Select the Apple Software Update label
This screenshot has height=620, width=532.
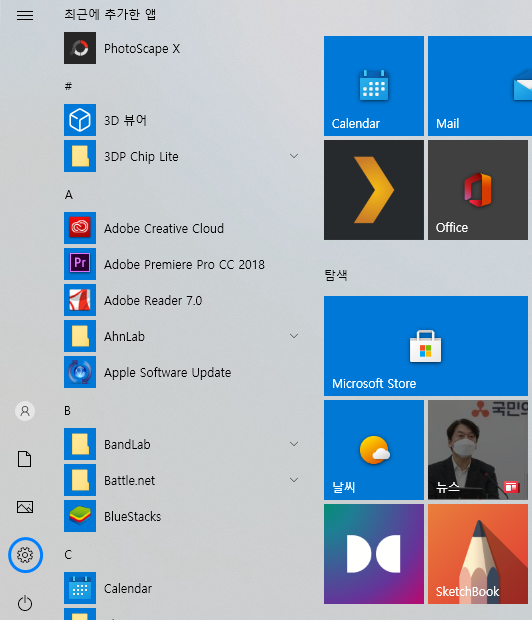click(x=167, y=372)
